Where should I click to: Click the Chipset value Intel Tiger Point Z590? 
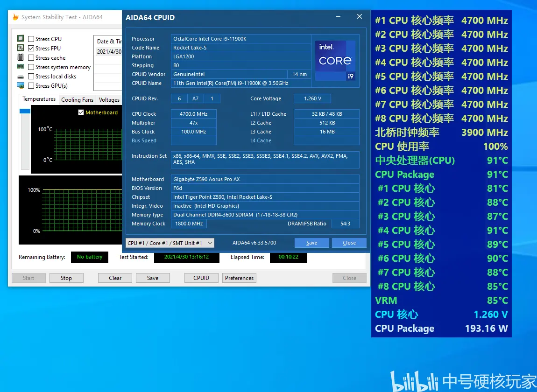pos(265,197)
